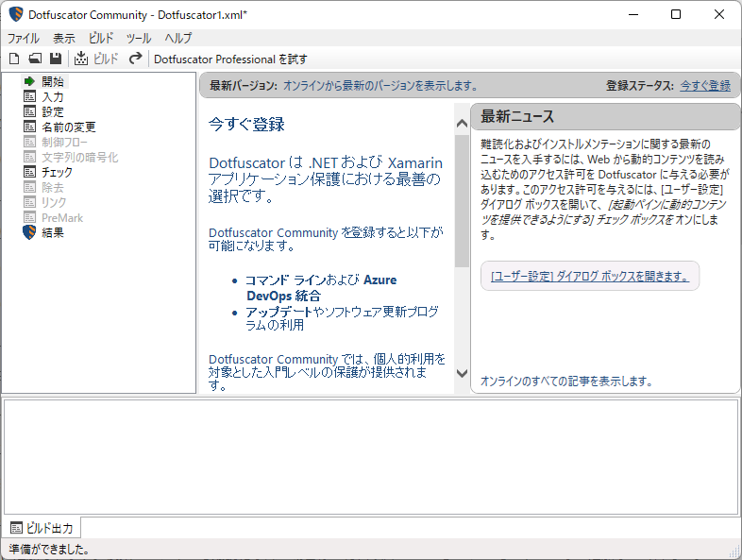
Task: Click Dotfuscator Professional を試す in toolbar
Action: coord(230,59)
